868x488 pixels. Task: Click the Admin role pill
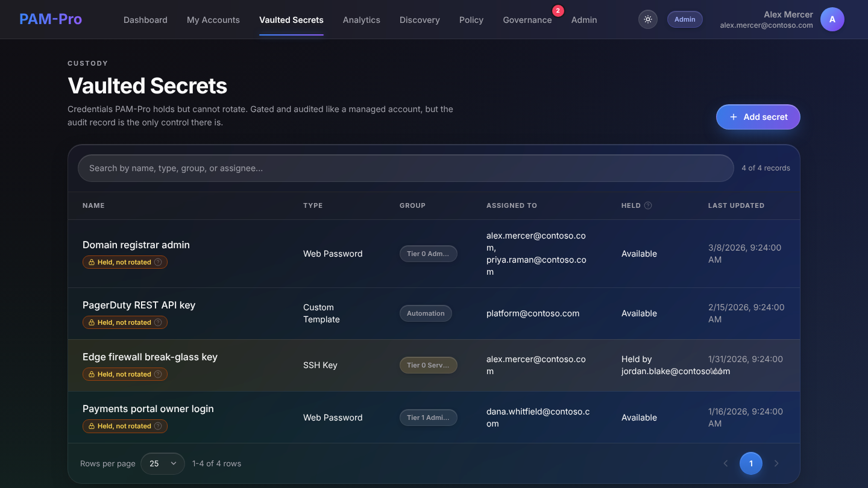[685, 19]
